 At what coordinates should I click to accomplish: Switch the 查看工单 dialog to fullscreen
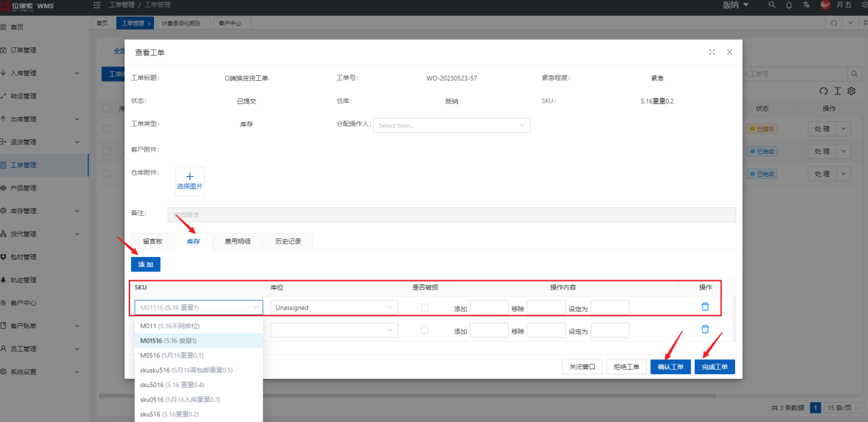click(x=713, y=52)
